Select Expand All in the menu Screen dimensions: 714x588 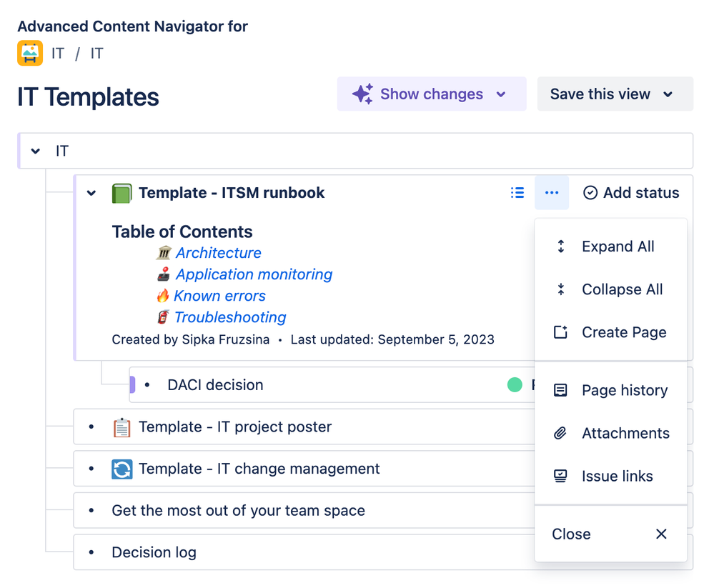[610, 246]
